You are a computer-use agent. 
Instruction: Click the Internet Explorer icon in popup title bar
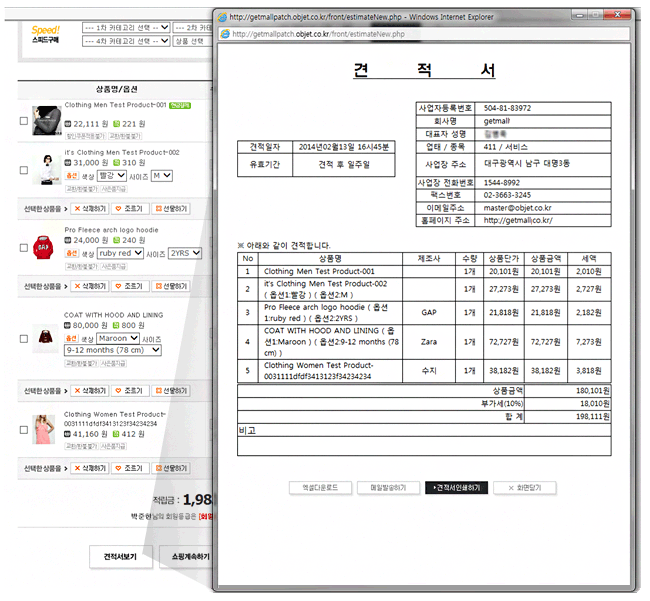[225, 17]
